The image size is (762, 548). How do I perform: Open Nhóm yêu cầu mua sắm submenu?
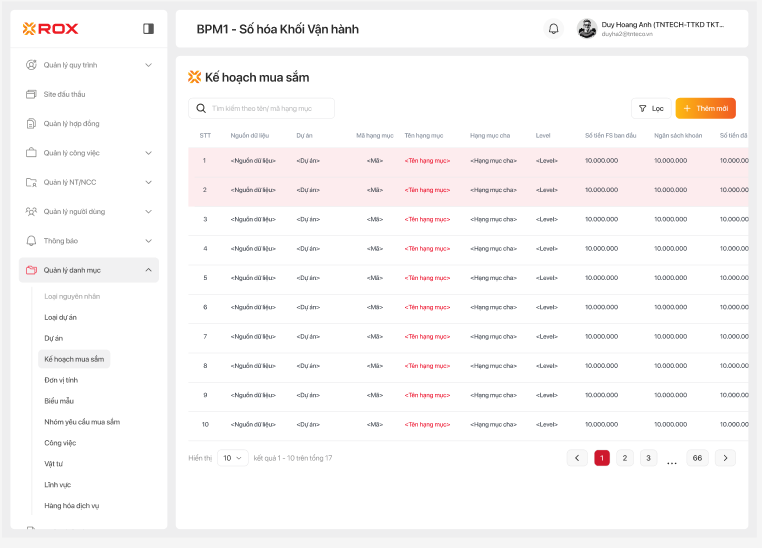coord(82,422)
